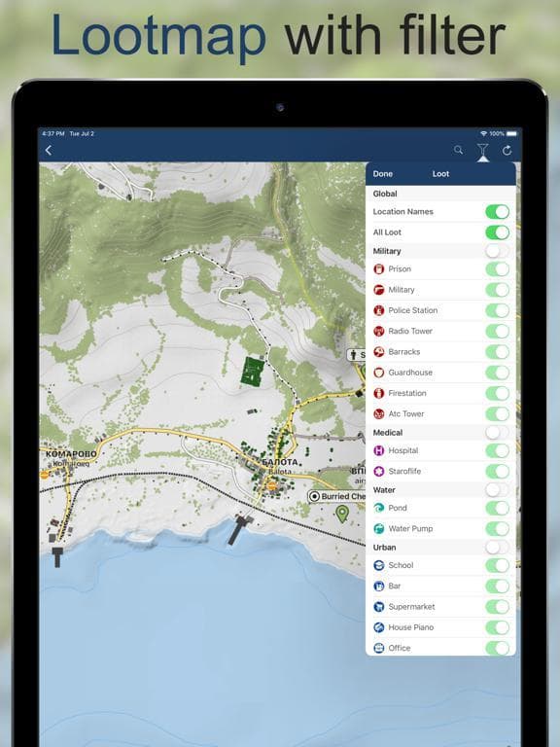Viewport: 560px width, 747px height.
Task: Tap the back arrow icon
Action: tap(48, 151)
